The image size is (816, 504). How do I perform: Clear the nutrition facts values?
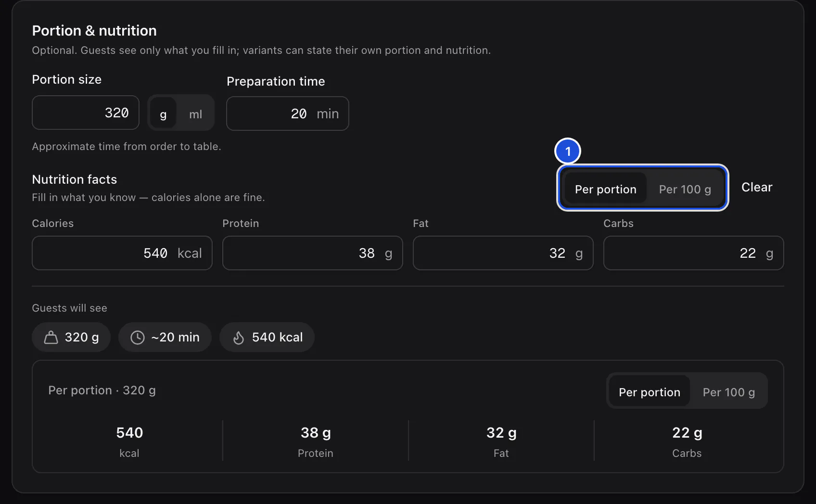(x=757, y=187)
